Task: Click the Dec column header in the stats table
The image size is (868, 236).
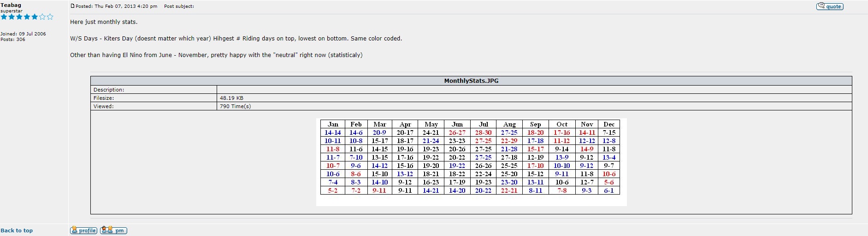Action: click(609, 124)
